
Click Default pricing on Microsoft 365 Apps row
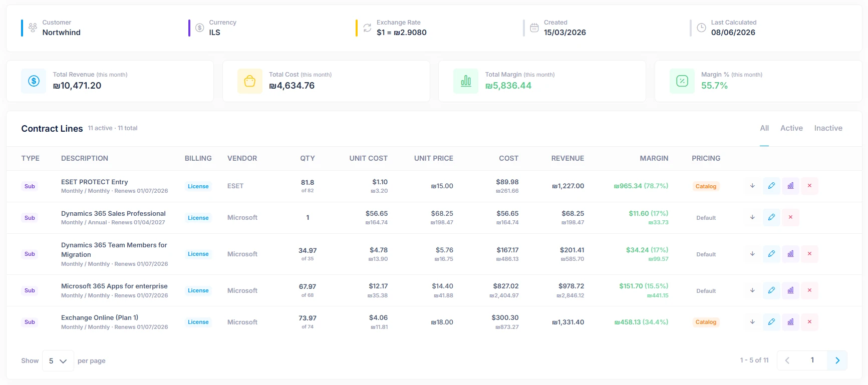706,291
